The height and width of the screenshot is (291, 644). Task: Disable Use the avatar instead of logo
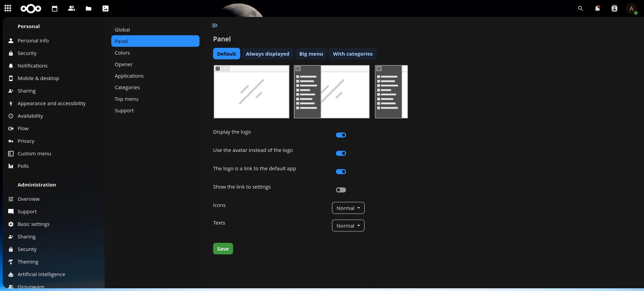[x=341, y=153]
